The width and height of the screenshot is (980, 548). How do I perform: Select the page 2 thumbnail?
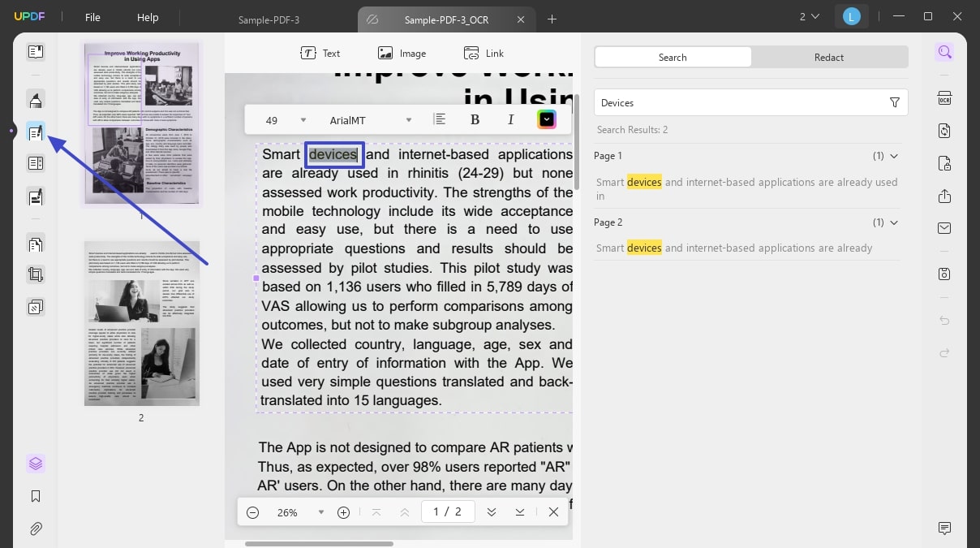(x=141, y=323)
